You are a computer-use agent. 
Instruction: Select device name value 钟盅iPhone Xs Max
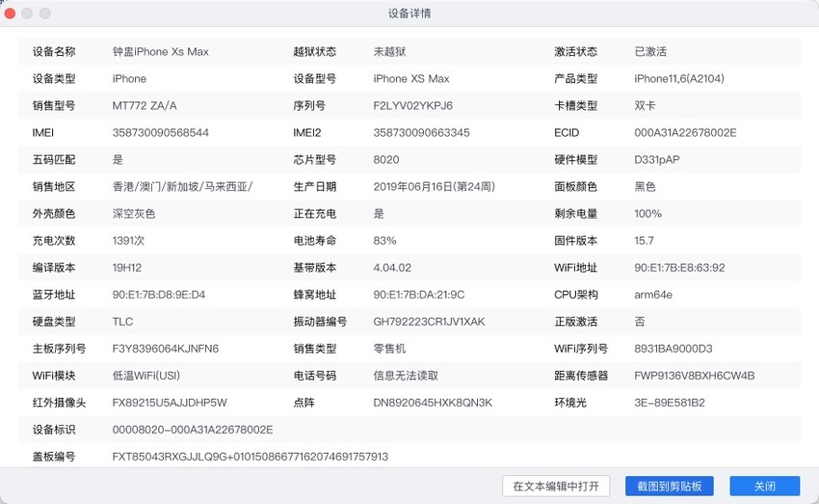point(160,52)
